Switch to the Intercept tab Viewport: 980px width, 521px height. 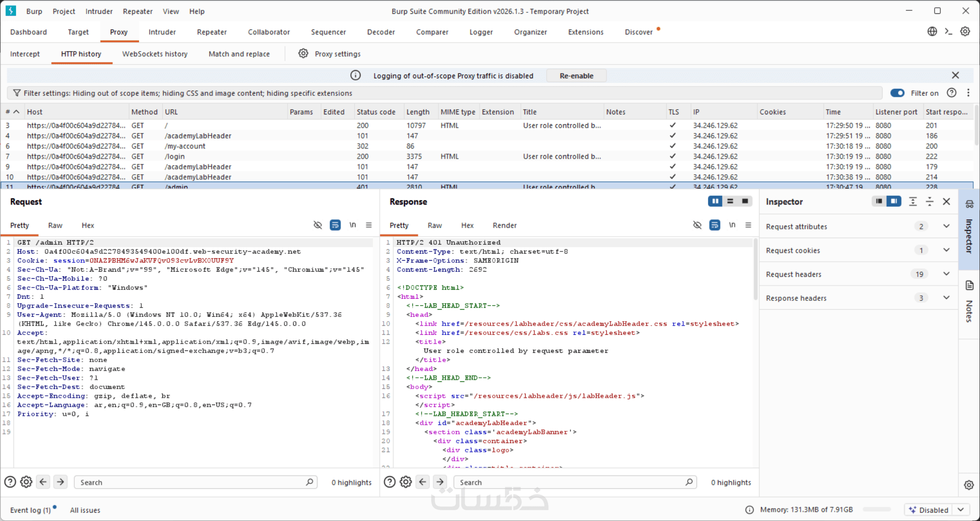25,54
